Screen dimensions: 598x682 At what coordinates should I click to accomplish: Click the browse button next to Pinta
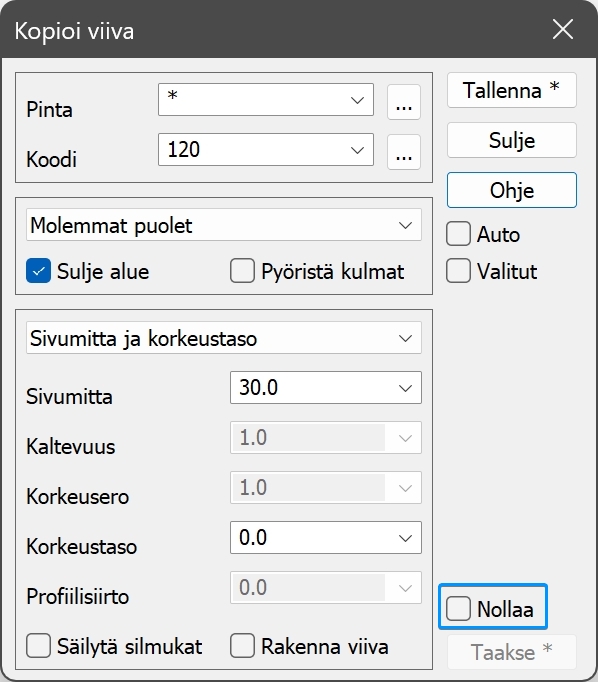[404, 102]
